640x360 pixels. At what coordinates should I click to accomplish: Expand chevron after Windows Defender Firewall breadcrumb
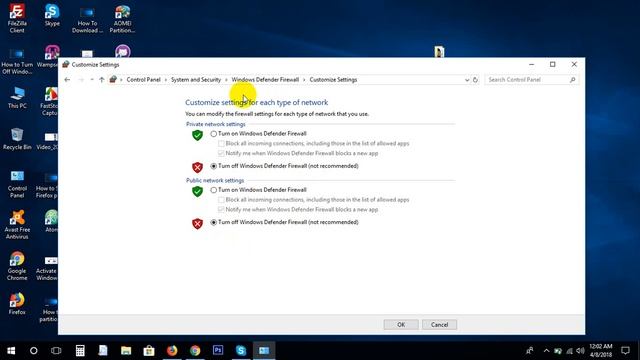tap(304, 80)
